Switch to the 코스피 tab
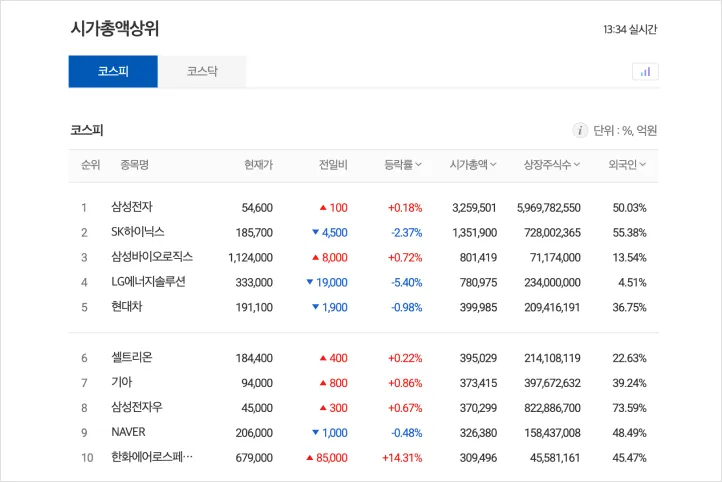The width and height of the screenshot is (722, 482). [x=113, y=71]
